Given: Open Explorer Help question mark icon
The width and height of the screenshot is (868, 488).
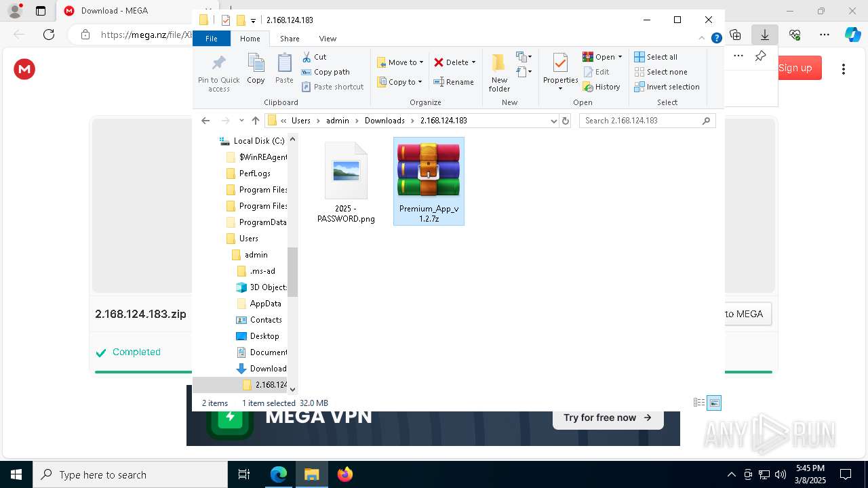Looking at the screenshot, I should (x=716, y=39).
